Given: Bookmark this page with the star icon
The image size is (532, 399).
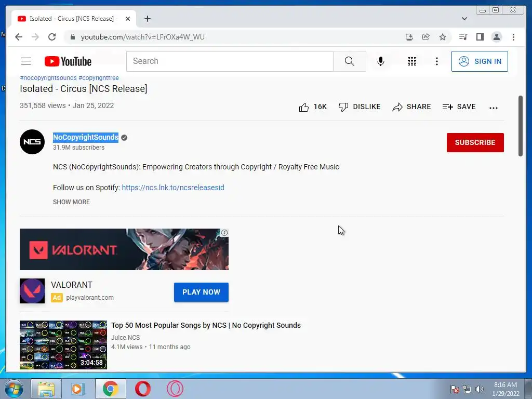Looking at the screenshot, I should 443,37.
